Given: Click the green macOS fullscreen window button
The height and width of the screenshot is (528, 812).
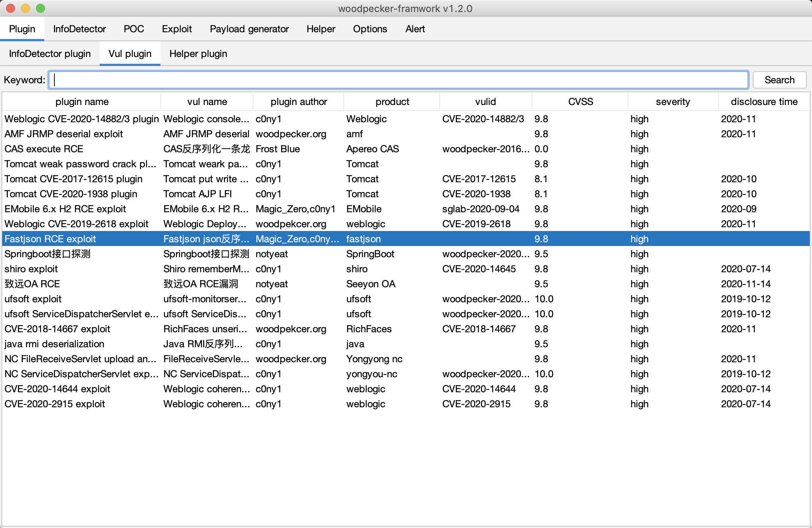Looking at the screenshot, I should 40,8.
